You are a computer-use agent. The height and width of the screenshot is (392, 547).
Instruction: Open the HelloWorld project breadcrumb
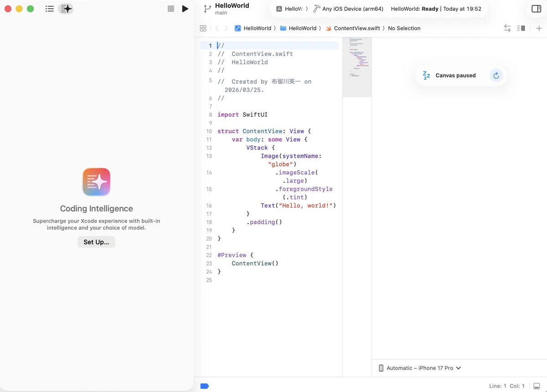click(x=253, y=28)
